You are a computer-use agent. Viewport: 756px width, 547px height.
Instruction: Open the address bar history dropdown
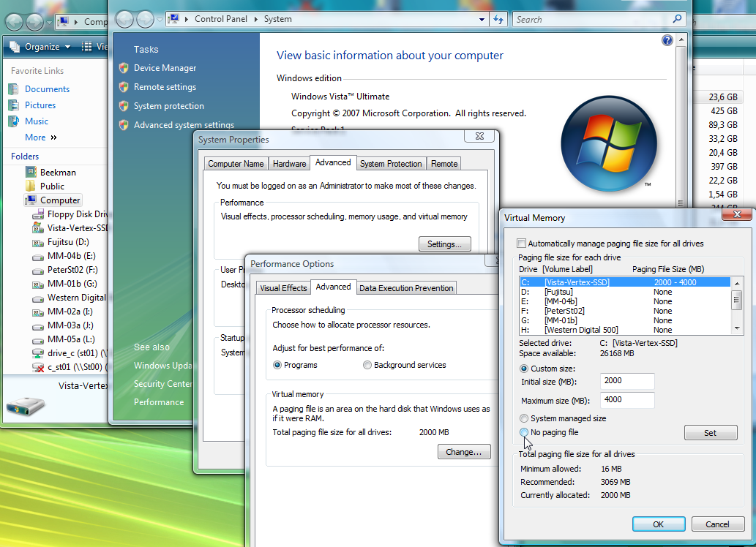pyautogui.click(x=482, y=20)
